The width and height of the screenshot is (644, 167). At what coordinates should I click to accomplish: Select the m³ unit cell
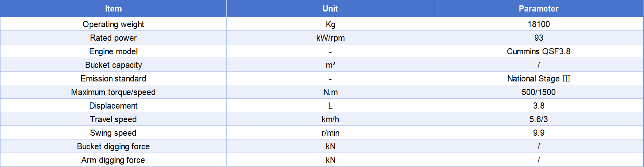pos(330,65)
